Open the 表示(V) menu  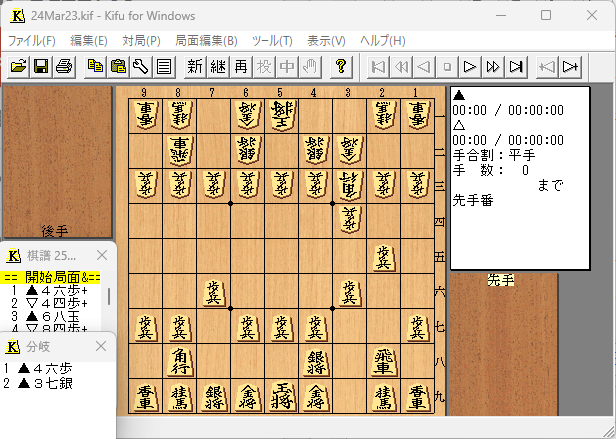click(x=326, y=40)
